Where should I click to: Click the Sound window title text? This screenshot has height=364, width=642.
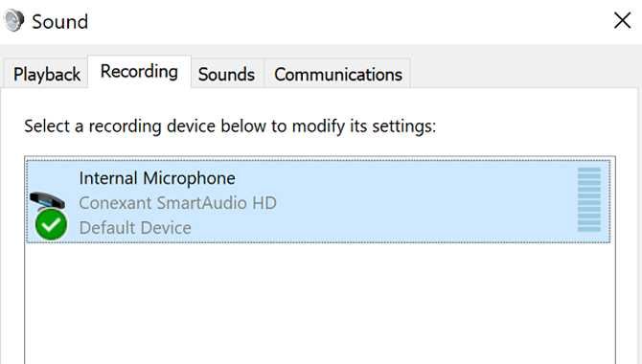tap(60, 22)
